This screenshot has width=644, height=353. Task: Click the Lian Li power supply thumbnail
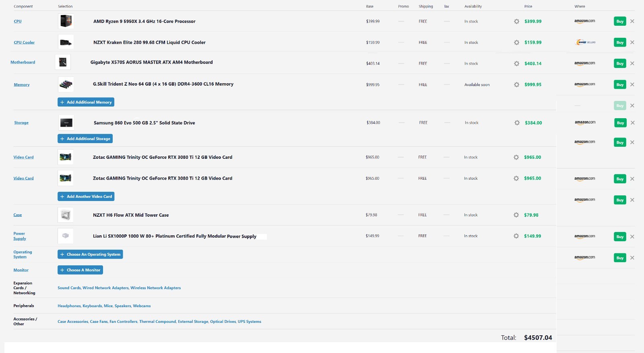66,236
